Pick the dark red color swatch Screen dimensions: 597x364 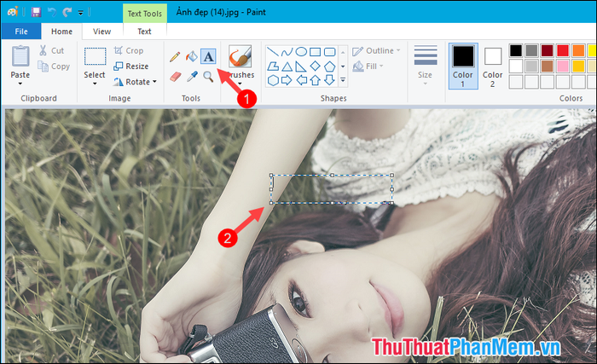point(548,50)
